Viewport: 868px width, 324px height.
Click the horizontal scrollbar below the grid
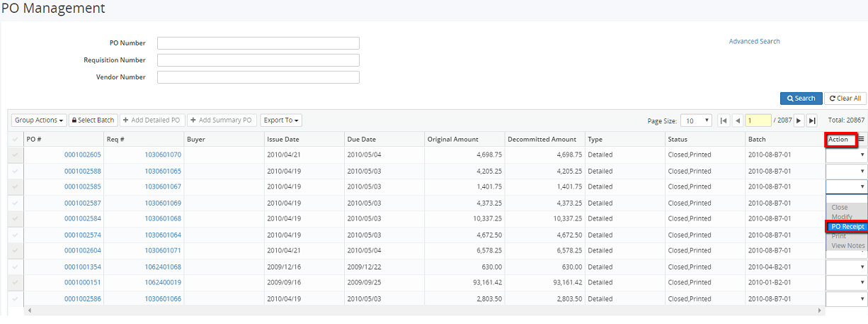(x=425, y=311)
